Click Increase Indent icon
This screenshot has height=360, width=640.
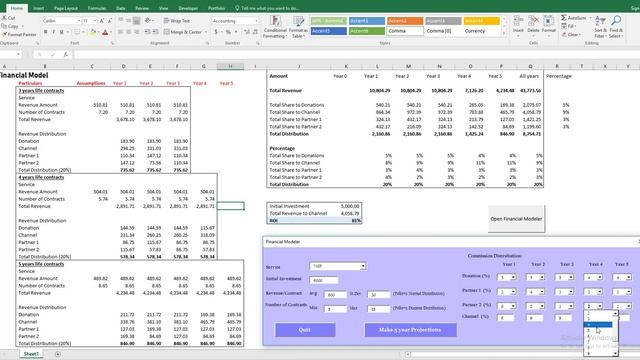[x=156, y=32]
